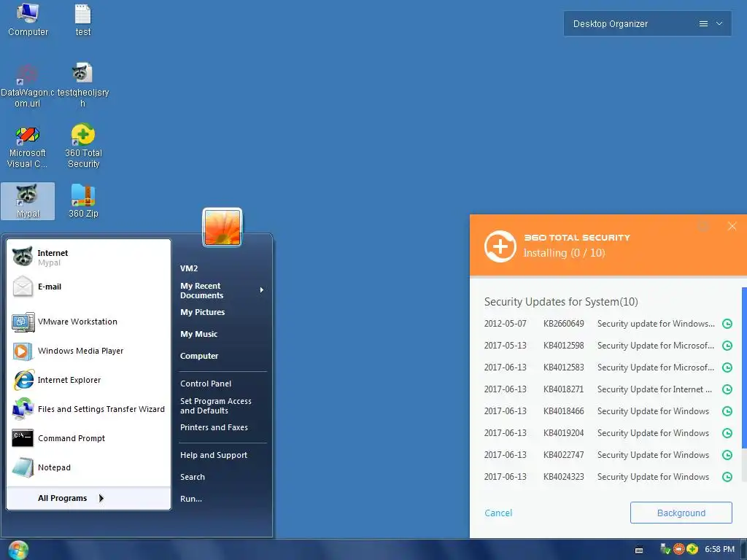Click the KB4018466 pending status icon
The width and height of the screenshot is (747, 560).
tap(727, 411)
